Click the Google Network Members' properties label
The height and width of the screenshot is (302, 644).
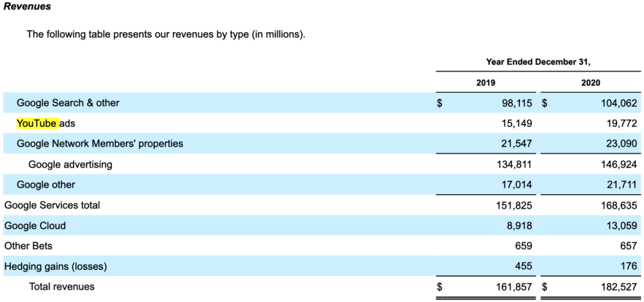pos(100,144)
